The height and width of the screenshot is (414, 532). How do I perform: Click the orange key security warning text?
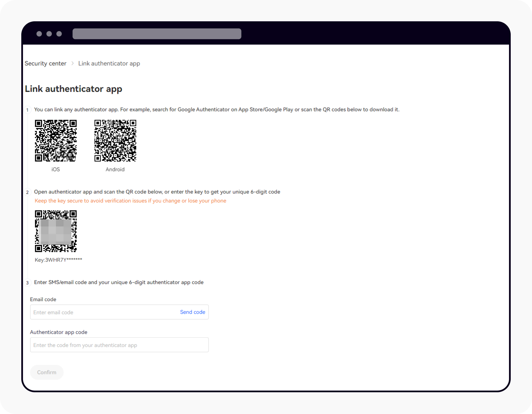[130, 201]
